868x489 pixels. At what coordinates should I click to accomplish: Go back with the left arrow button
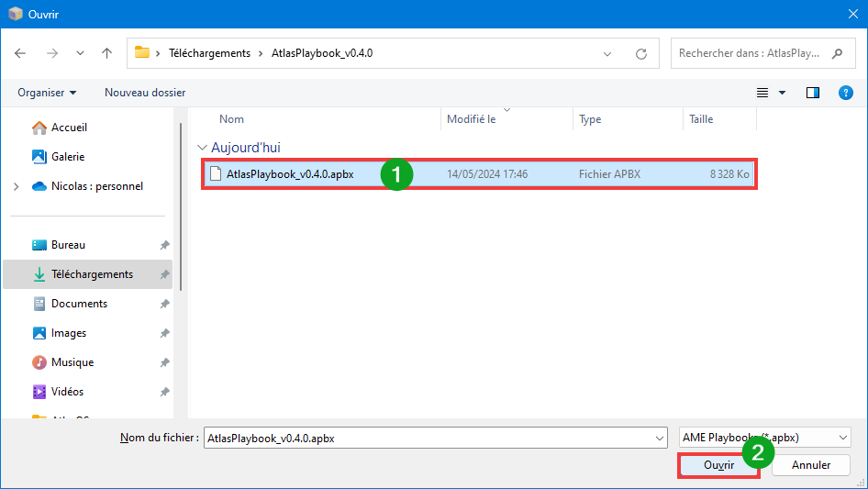pos(20,53)
